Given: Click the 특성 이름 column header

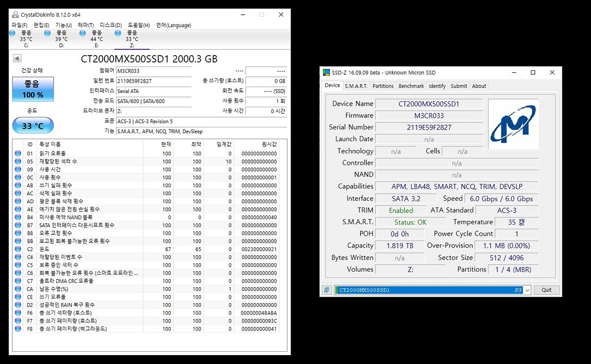Looking at the screenshot, I should pos(90,144).
